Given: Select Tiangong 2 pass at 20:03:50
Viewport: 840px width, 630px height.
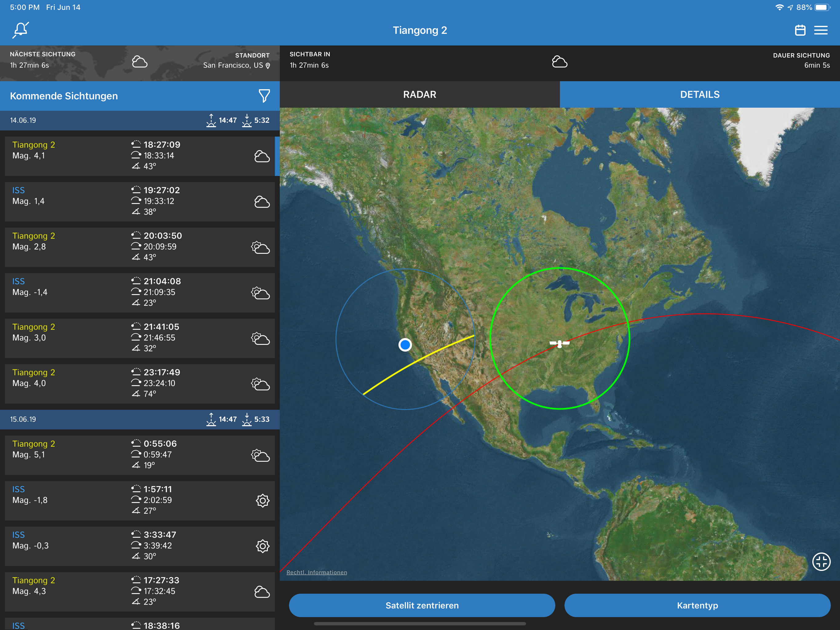Looking at the screenshot, I should point(140,247).
